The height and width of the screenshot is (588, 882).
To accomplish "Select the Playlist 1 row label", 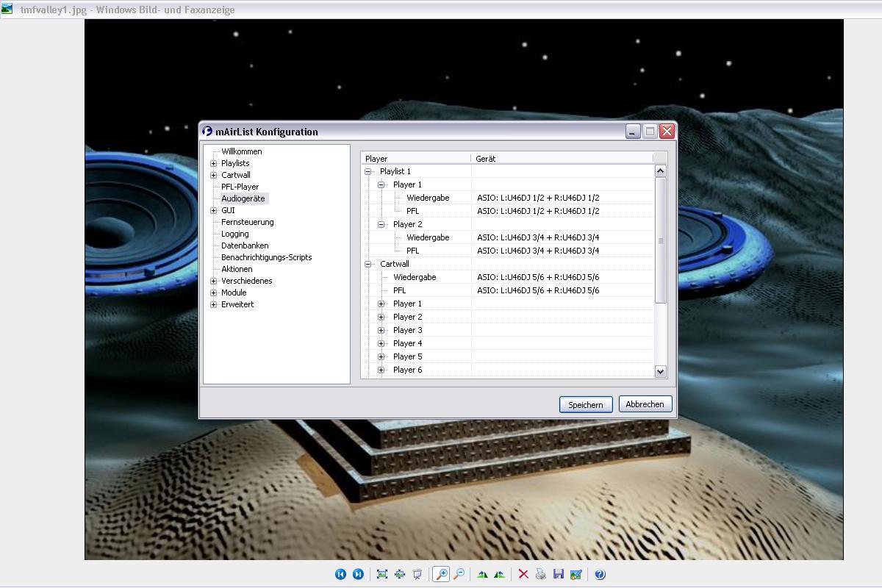I will point(395,171).
